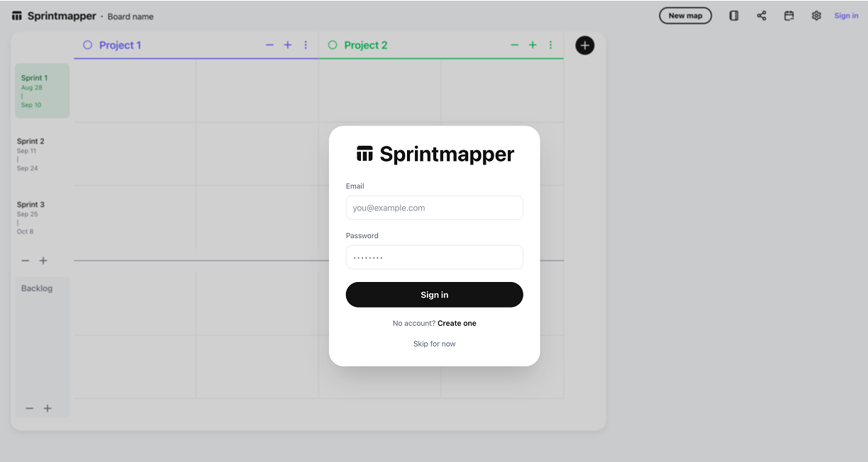Click the plus icon in Project 2 header
Screen dimensions: 868x462
[533, 45]
